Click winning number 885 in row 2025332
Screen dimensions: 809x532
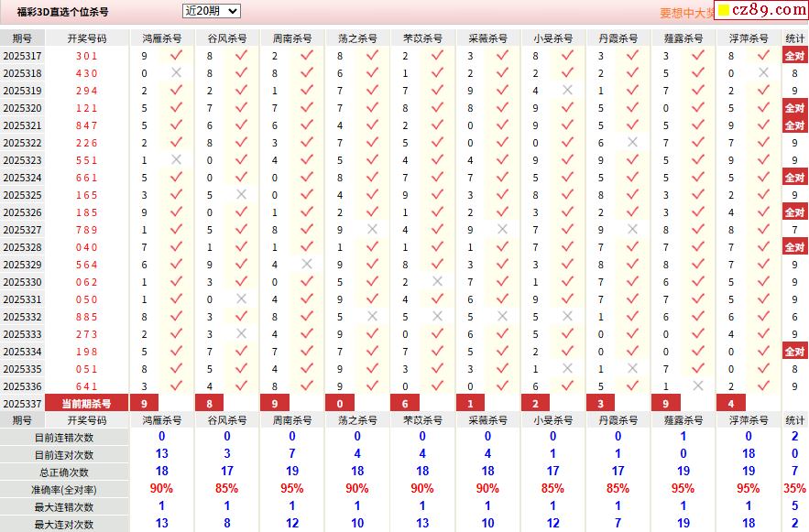point(87,317)
